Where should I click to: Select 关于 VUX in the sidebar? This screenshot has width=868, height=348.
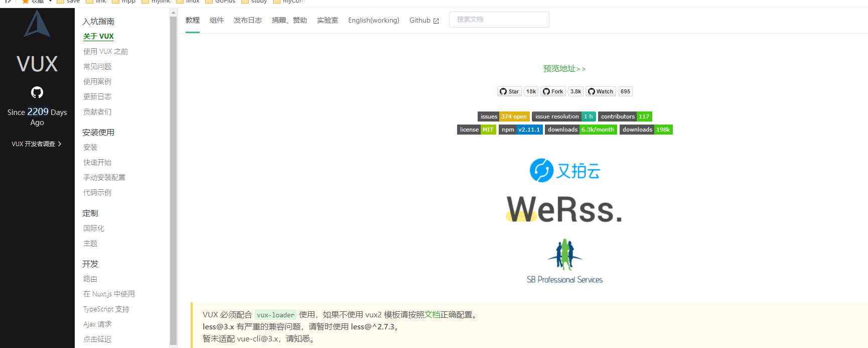click(98, 37)
